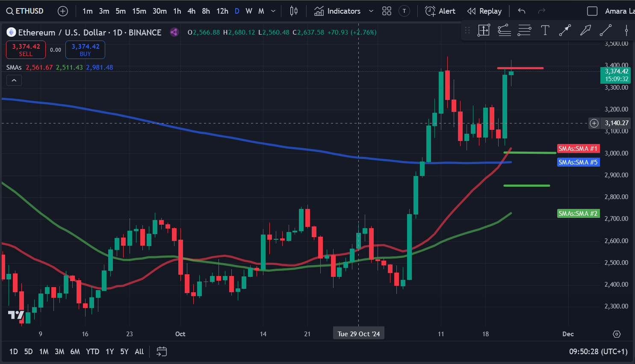
Task: Click the blue SMA value 2,981.48
Action: (100, 68)
